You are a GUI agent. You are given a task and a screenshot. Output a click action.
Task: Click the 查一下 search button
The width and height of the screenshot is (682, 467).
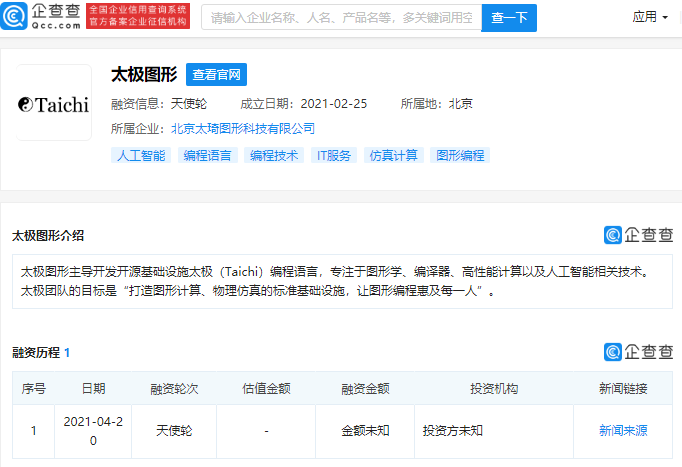tap(509, 18)
